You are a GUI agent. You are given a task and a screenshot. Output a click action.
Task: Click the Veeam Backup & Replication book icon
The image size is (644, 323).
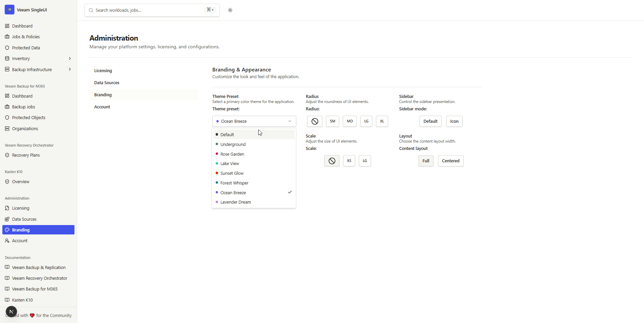7,267
